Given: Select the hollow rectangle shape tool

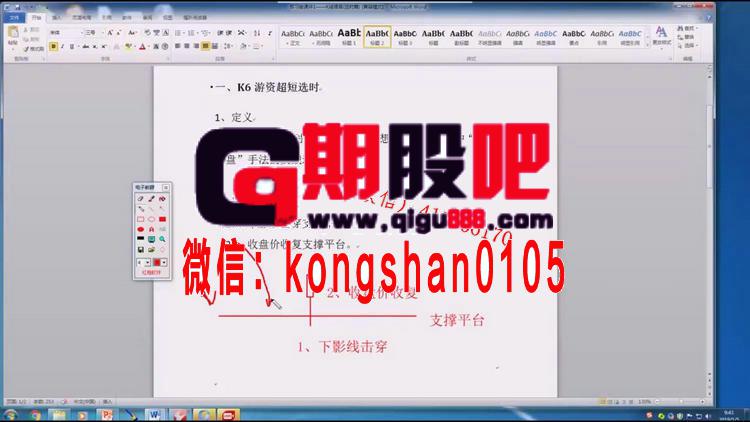Looking at the screenshot, I should [x=141, y=219].
